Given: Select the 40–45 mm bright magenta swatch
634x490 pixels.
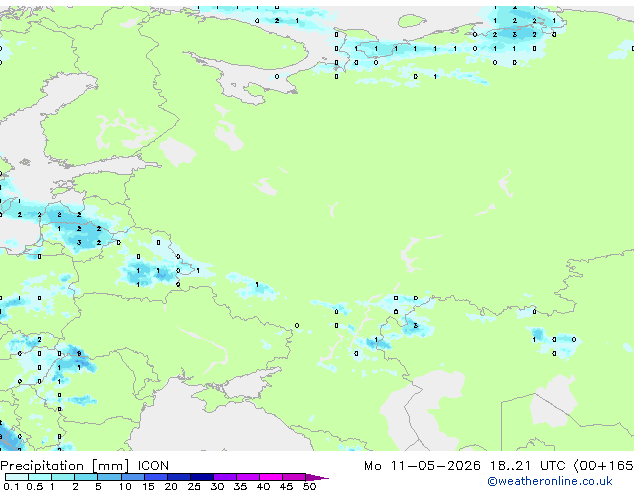Looking at the screenshot, I should pyautogui.click(x=271, y=477).
